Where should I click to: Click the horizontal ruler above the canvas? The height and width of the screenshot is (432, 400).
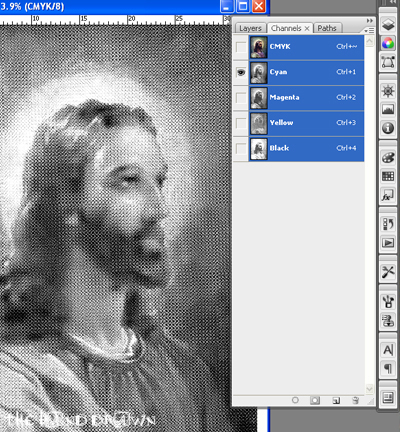pos(115,20)
